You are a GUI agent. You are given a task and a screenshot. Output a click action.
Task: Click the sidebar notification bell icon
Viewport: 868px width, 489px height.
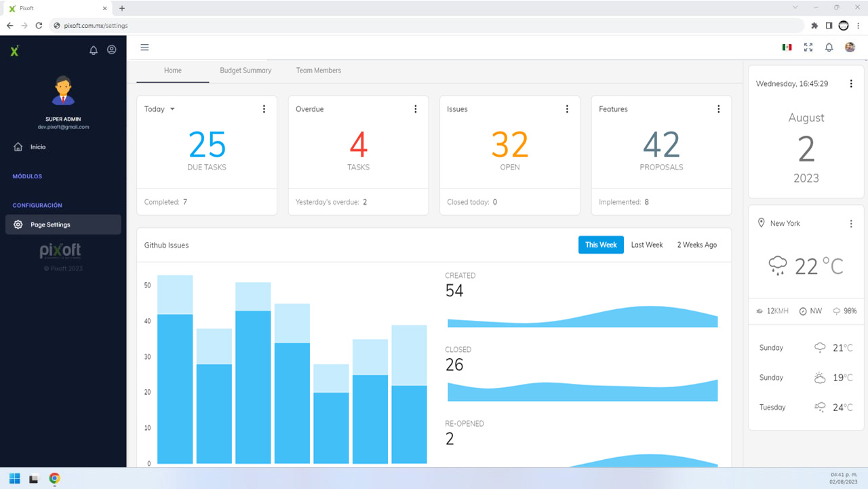[94, 50]
